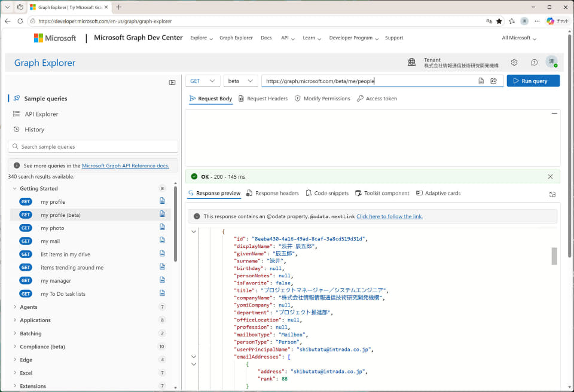Expand the Edge query group
Viewport: 574px width, 392px height.
point(14,359)
